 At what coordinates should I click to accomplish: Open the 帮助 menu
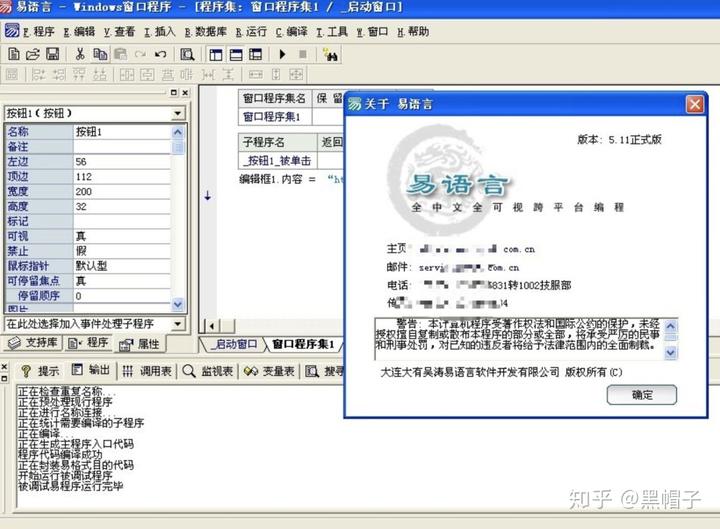click(413, 32)
